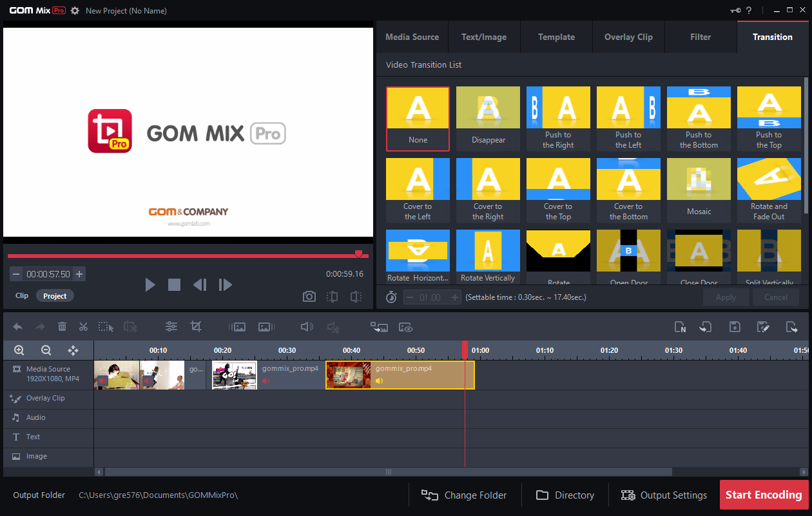Screen dimensions: 812x516
Task: Cut the clip with the scissors icon
Action: tap(83, 326)
